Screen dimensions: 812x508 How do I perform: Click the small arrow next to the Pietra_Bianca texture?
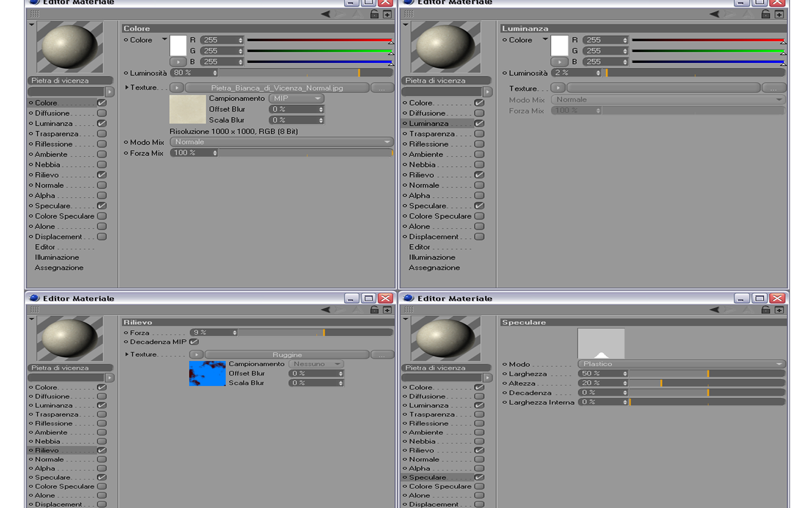pos(177,88)
